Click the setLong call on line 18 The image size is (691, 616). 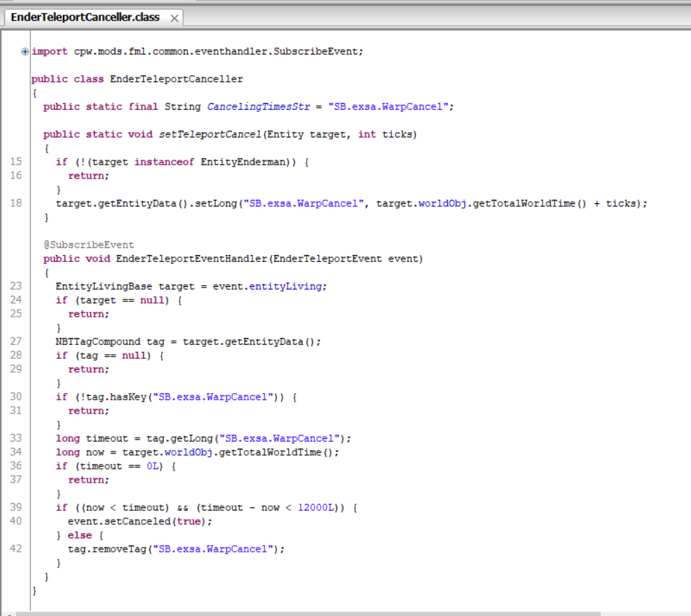[x=216, y=204]
